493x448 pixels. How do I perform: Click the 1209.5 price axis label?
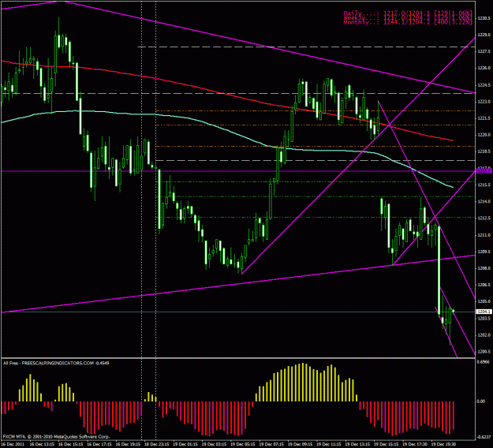click(484, 252)
